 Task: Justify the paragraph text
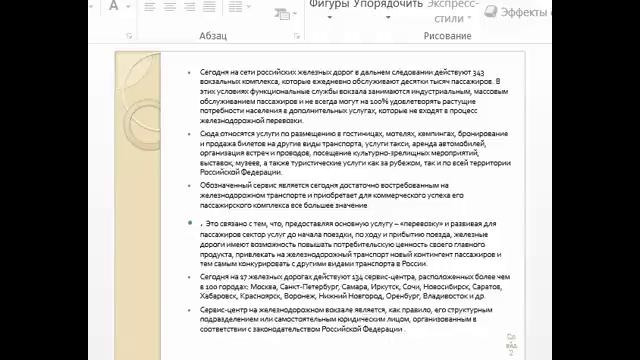click(209, 6)
